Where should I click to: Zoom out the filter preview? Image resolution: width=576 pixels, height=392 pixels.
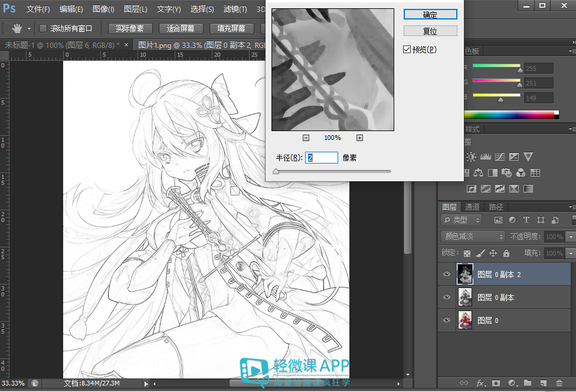tap(306, 138)
